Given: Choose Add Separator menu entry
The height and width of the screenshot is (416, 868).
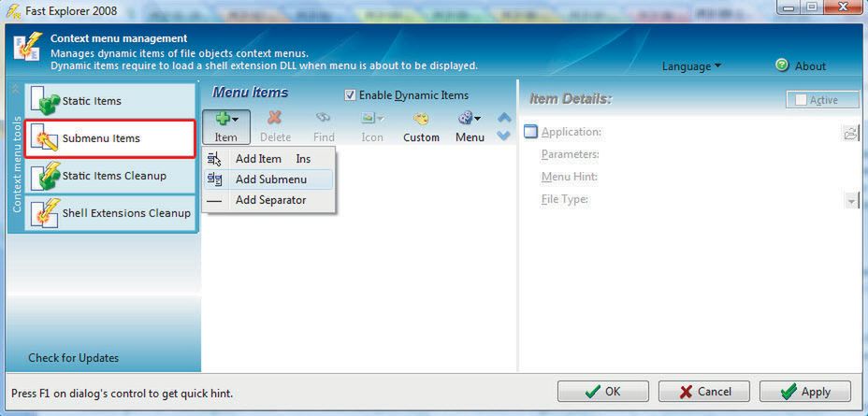Looking at the screenshot, I should (x=269, y=200).
